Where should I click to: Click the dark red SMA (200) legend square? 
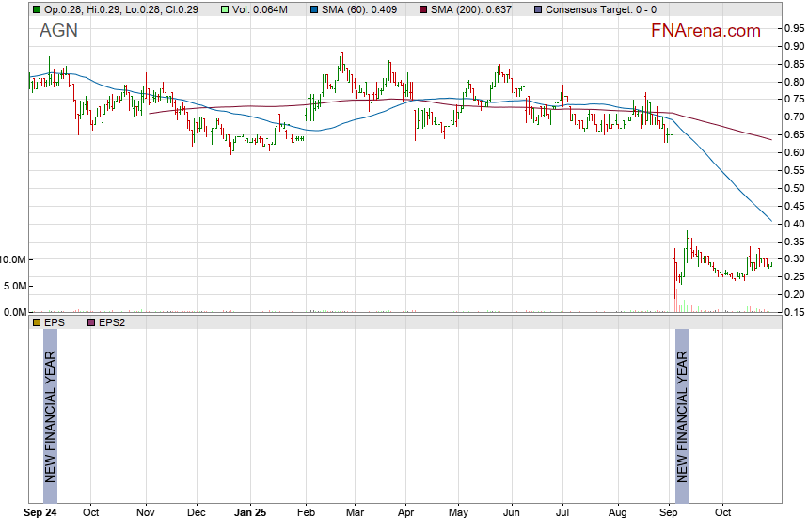pos(424,9)
